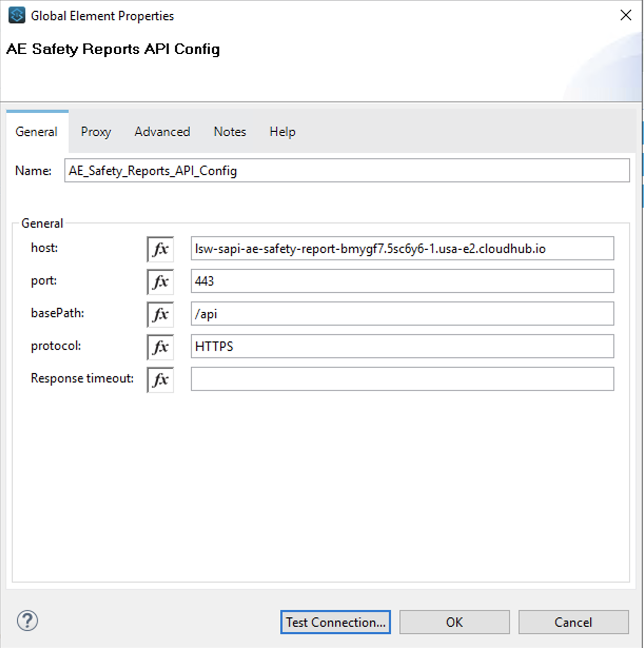This screenshot has width=644, height=648.
Task: Focus the Name input field
Action: click(347, 171)
